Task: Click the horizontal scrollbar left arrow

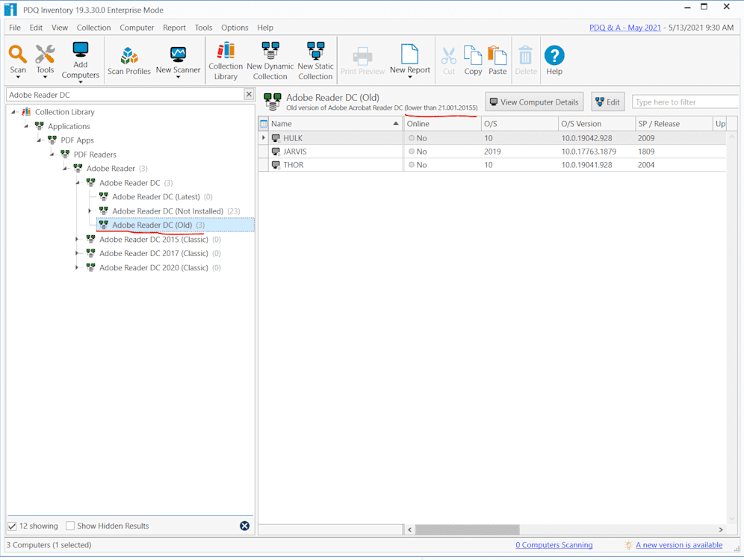Action: [409, 529]
